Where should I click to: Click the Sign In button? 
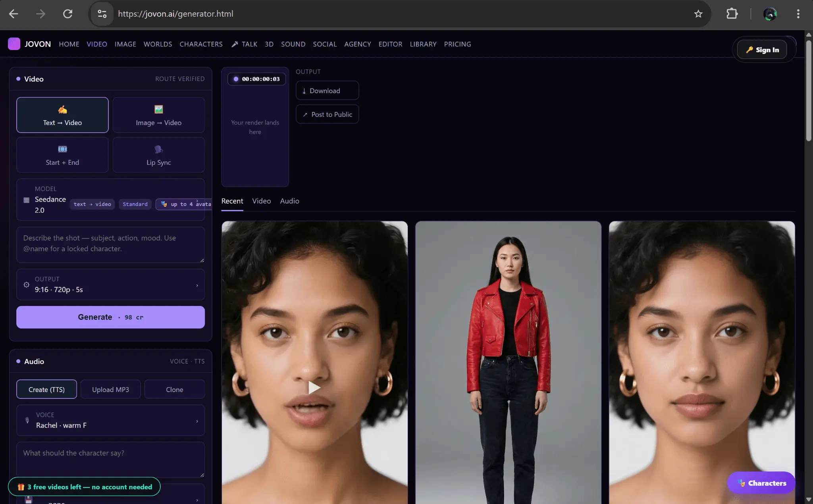(762, 50)
